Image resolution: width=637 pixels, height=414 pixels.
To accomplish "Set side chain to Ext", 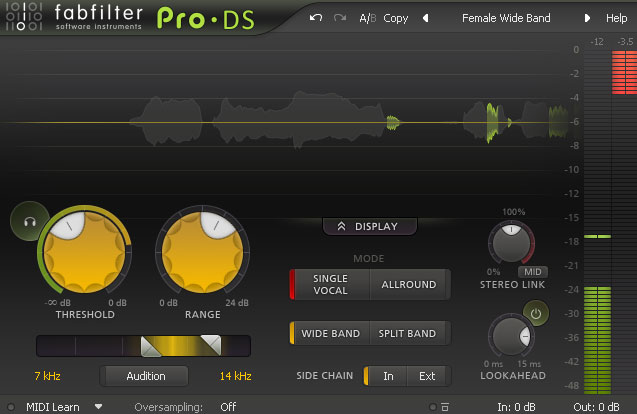I will (x=427, y=376).
